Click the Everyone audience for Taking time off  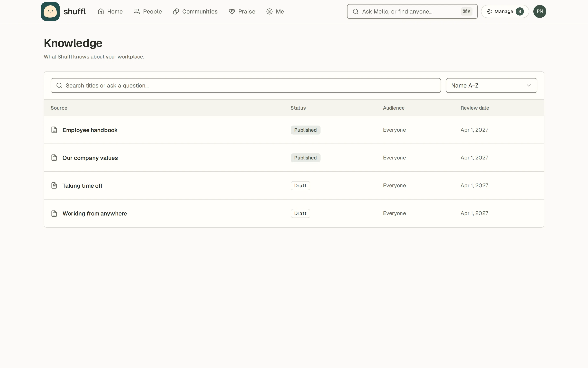(x=394, y=185)
